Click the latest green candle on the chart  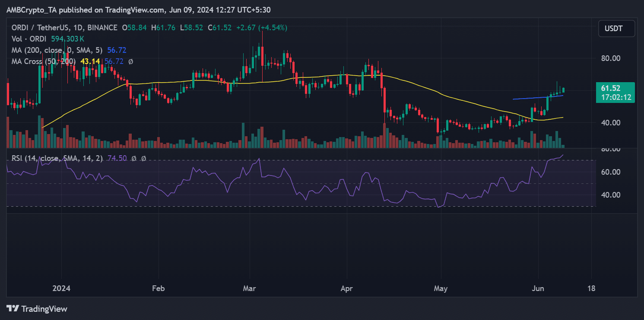click(563, 90)
